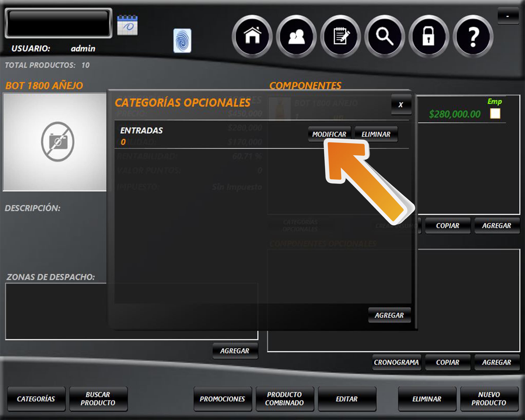This screenshot has width=525, height=420.
Task: Open Buscar Producto
Action: pyautogui.click(x=98, y=399)
